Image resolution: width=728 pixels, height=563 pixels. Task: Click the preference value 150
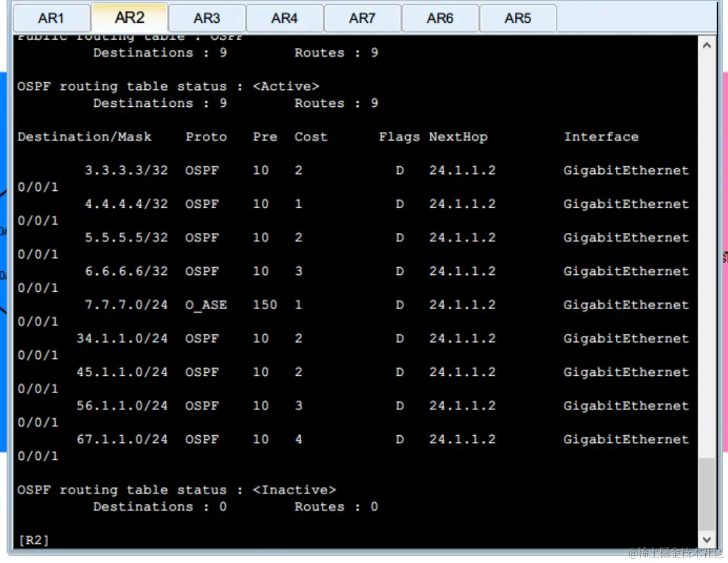[x=265, y=305]
